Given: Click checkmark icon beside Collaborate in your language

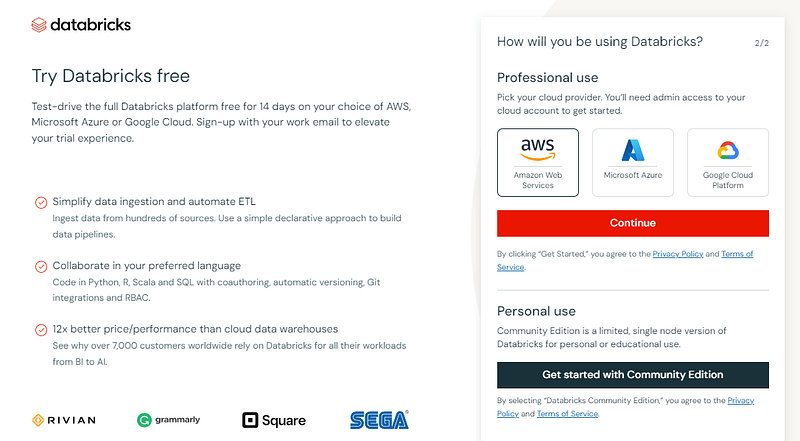Looking at the screenshot, I should 41,266.
